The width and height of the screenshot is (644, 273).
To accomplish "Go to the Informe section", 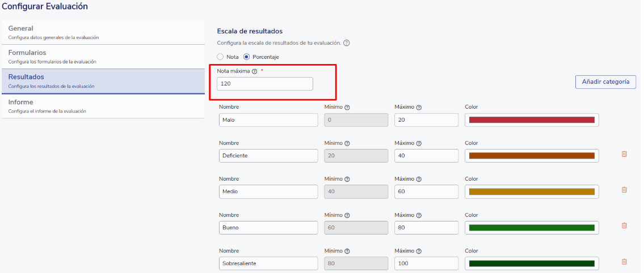I will pyautogui.click(x=102, y=106).
